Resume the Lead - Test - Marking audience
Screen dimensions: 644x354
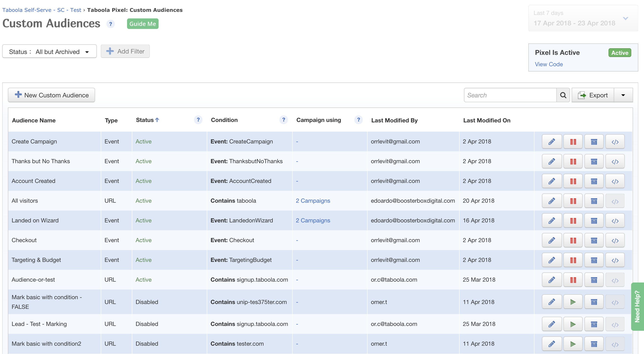click(x=573, y=324)
